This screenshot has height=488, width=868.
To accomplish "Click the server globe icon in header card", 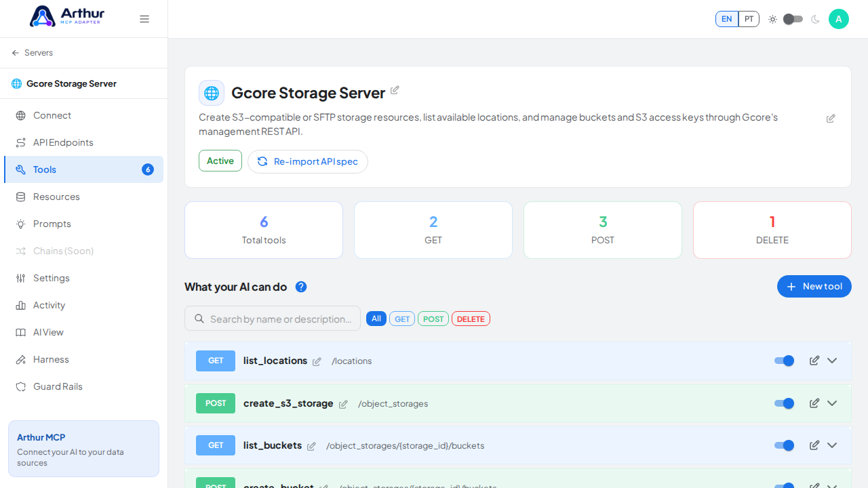I will point(212,93).
